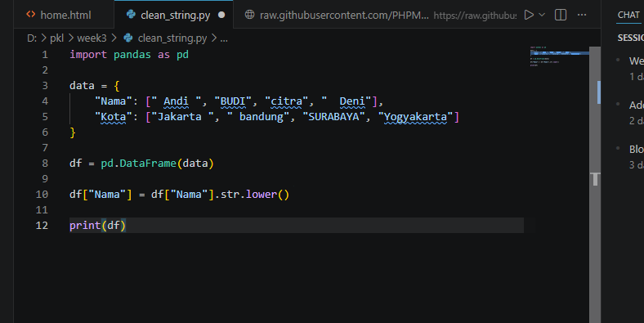Open the raw.githubusercontent.com browser tab

click(344, 16)
